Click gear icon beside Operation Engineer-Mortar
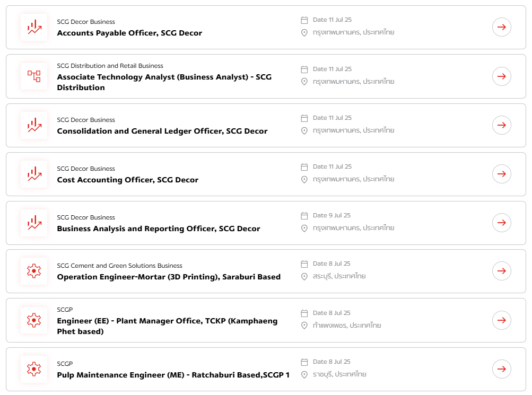The height and width of the screenshot is (395, 532). point(34,271)
